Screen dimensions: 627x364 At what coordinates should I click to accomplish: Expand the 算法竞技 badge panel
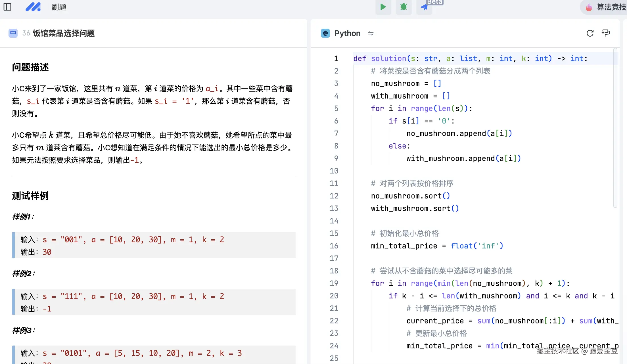point(609,7)
